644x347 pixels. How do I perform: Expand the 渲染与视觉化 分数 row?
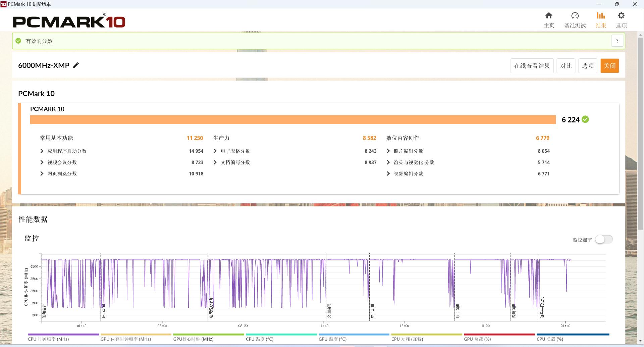point(388,162)
